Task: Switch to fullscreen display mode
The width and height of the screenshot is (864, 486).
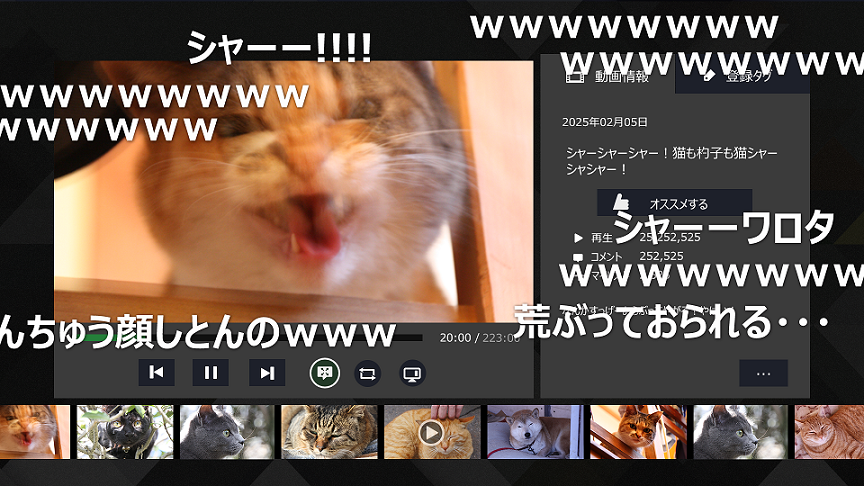Action: click(x=412, y=374)
